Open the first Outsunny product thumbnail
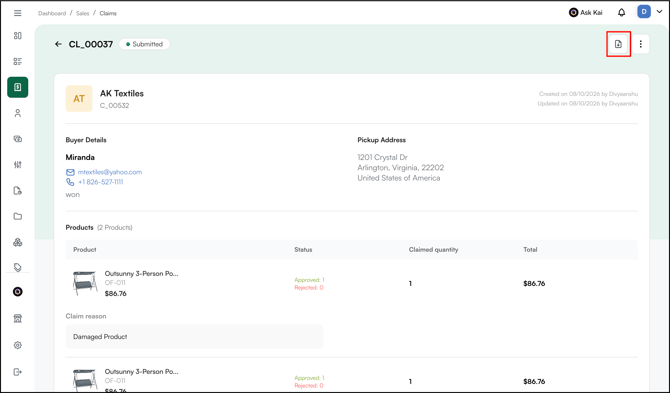The height and width of the screenshot is (393, 670). tap(85, 283)
